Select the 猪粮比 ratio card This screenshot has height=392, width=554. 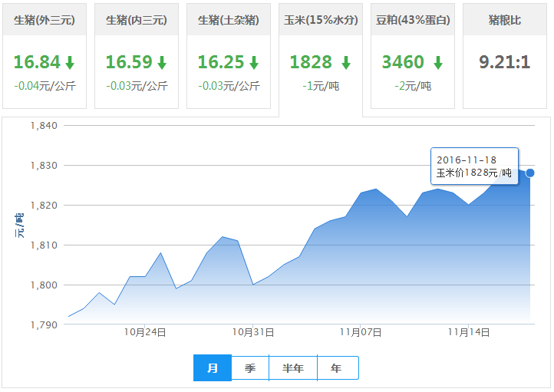505,56
